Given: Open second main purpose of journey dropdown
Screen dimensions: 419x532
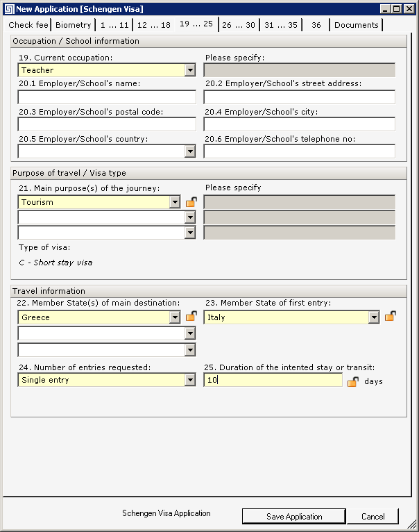Looking at the screenshot, I should [x=190, y=217].
